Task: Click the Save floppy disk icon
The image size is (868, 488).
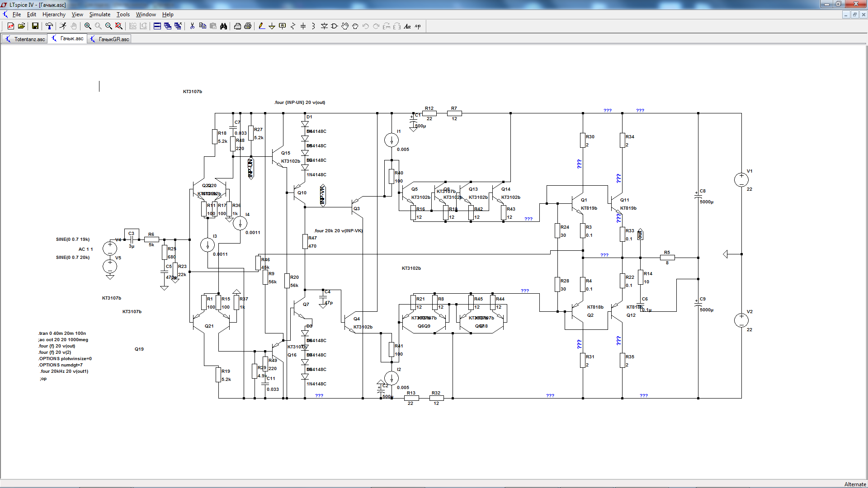Action: coord(35,26)
